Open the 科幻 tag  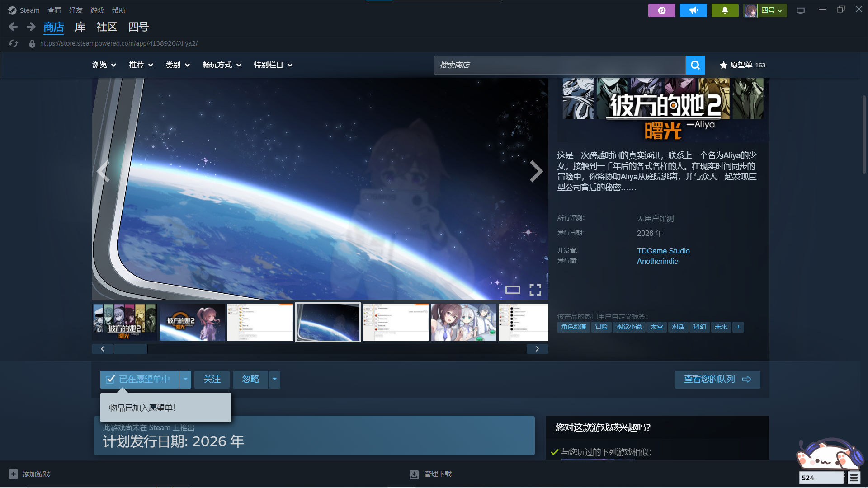(699, 327)
